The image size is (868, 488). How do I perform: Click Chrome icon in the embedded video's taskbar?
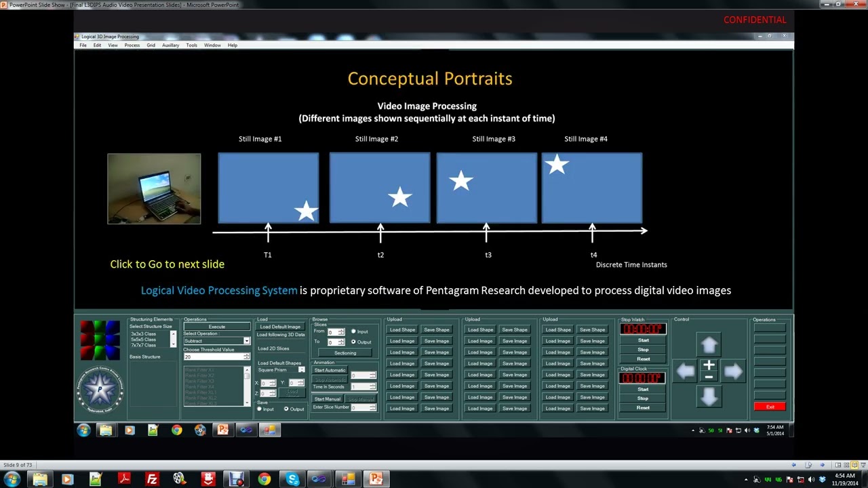(x=176, y=430)
